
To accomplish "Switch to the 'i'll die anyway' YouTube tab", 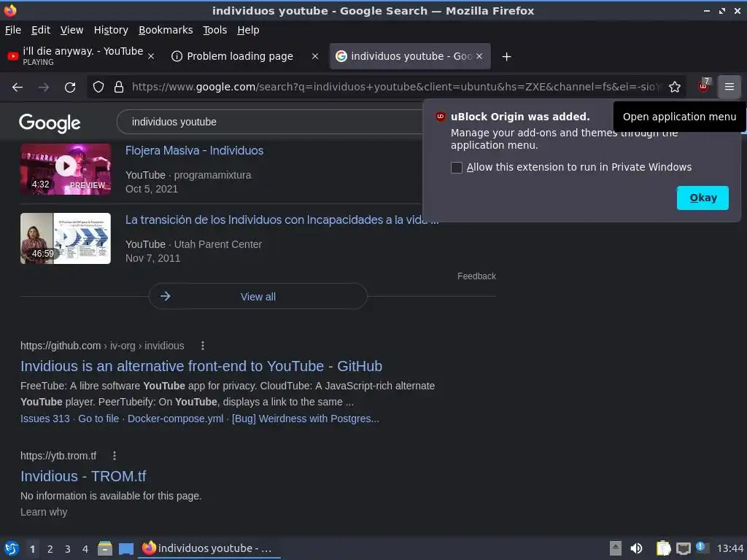I will tap(81, 56).
